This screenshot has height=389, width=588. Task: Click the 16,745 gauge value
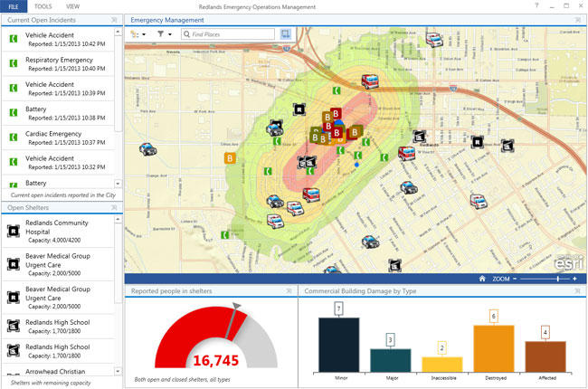coord(216,360)
